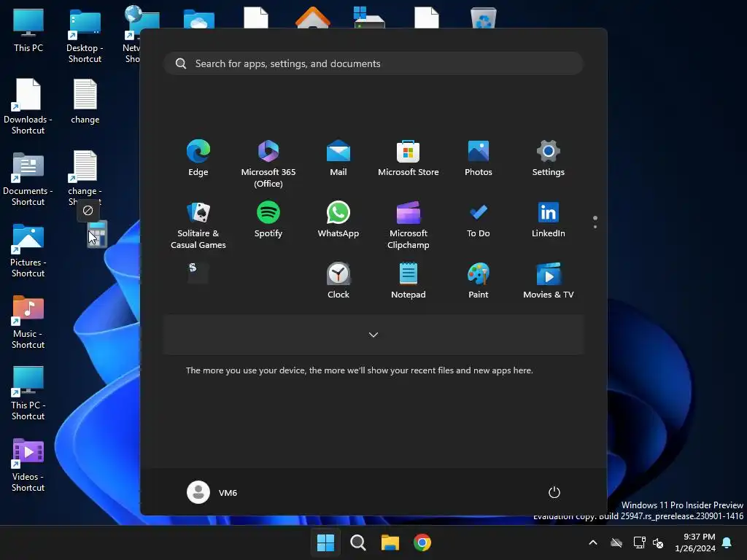The image size is (747, 560).
Task: Select Downloads - Shortcut desktop icon
Action: click(28, 106)
